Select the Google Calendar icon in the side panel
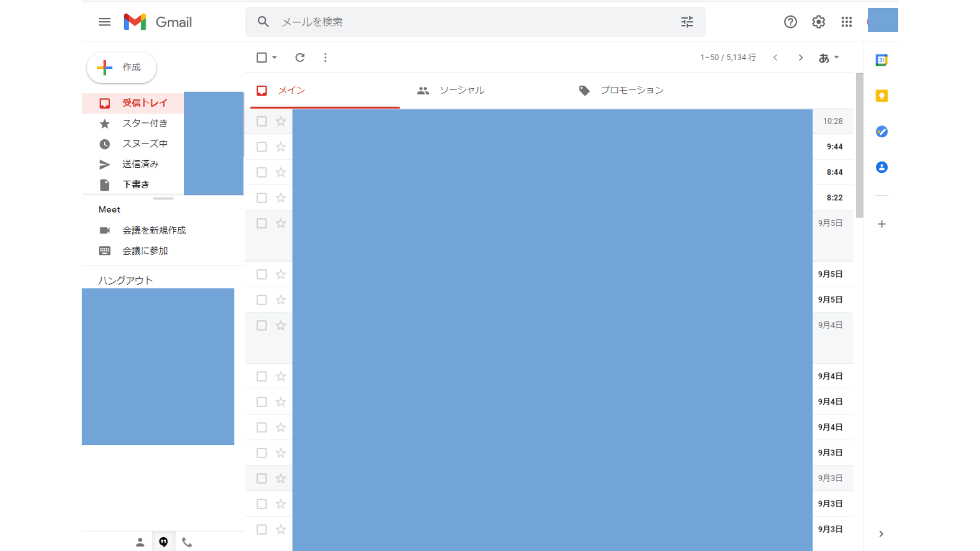This screenshot has width=980, height=551. coord(881,60)
